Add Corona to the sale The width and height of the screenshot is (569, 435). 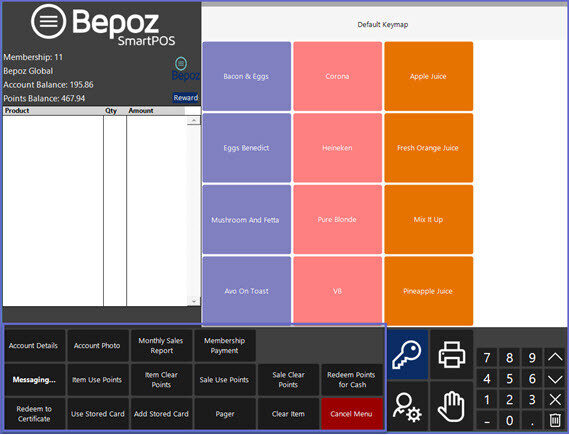[x=337, y=76]
